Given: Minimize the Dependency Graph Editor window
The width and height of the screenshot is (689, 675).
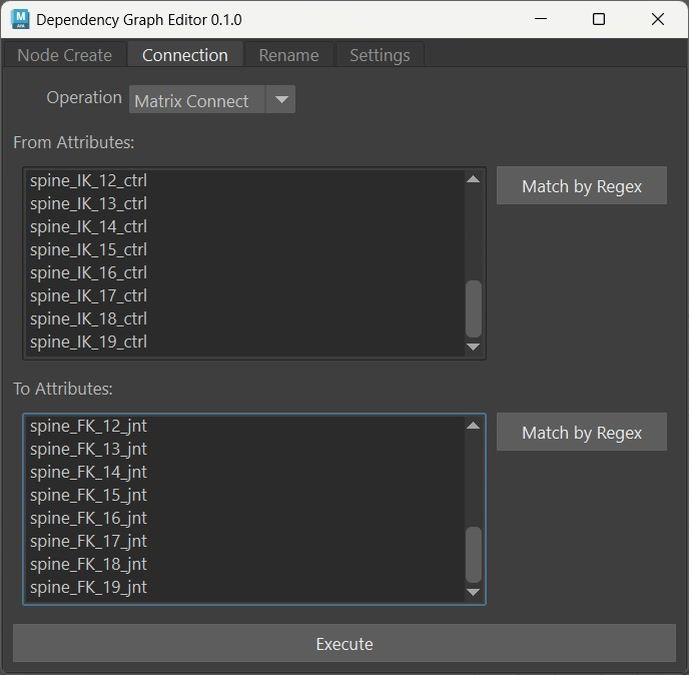Looking at the screenshot, I should tap(540, 19).
